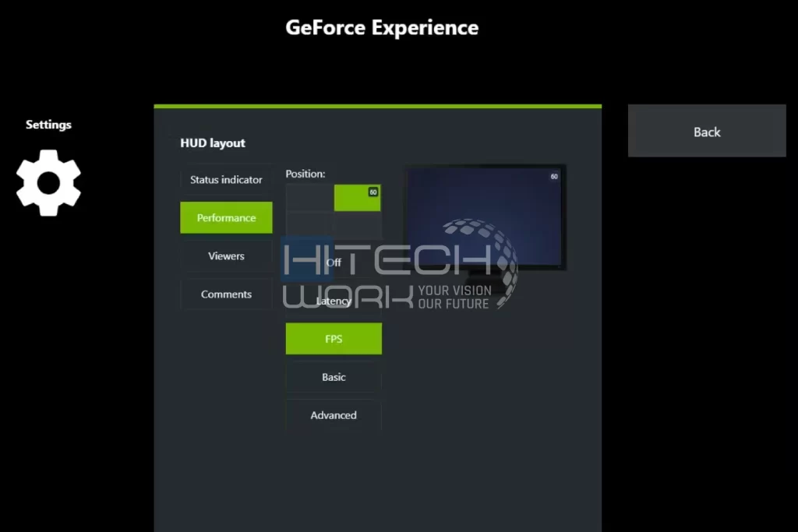Set position to top-left quadrant
Viewport: 798px width, 532px height.
[x=309, y=197]
